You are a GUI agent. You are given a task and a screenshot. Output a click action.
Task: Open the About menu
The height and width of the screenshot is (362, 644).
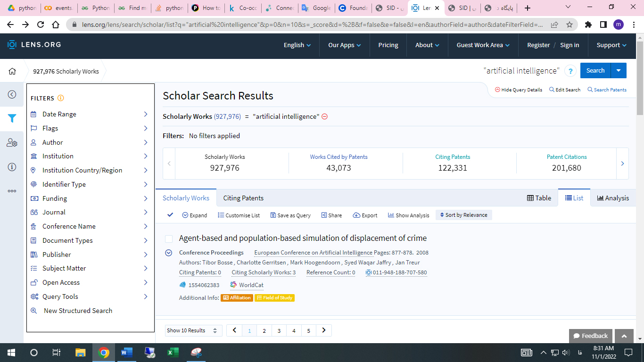[x=427, y=45]
